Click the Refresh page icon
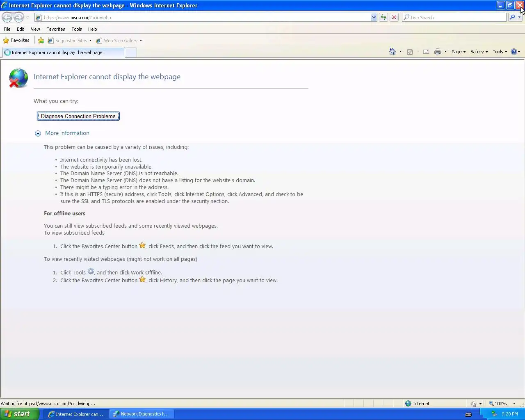Image resolution: width=525 pixels, height=420 pixels. [x=383, y=17]
